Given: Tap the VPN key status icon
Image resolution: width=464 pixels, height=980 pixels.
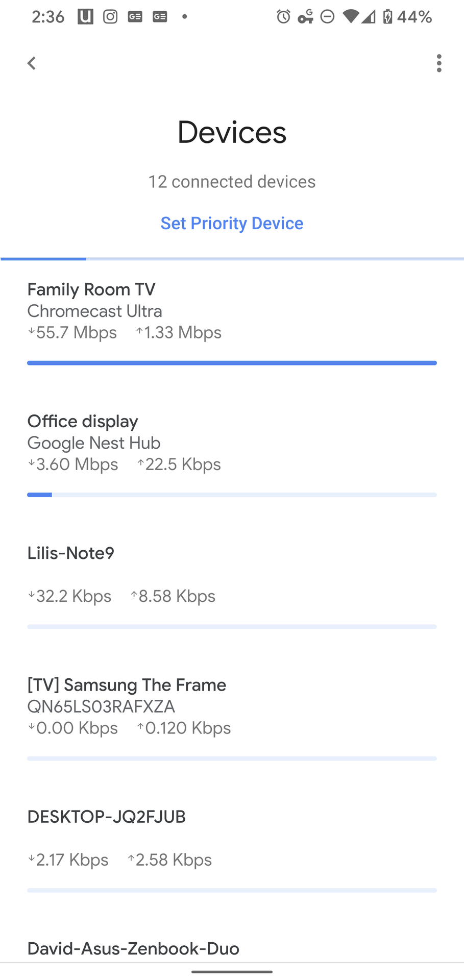Looking at the screenshot, I should [x=305, y=17].
